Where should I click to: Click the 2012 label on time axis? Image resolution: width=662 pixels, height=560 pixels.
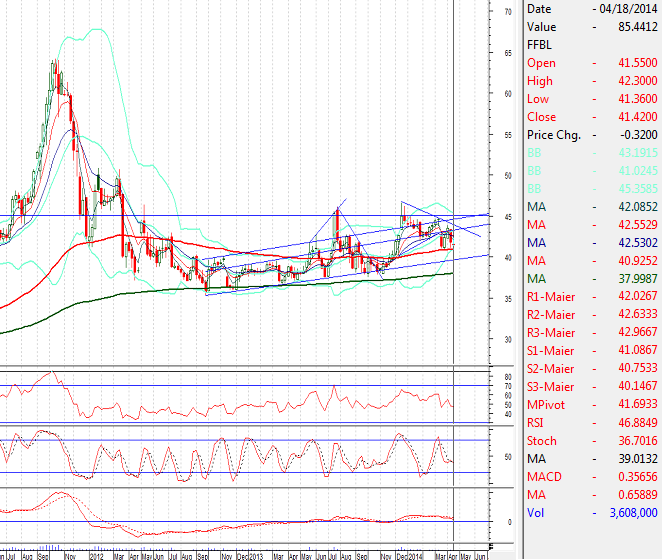[x=96, y=553]
